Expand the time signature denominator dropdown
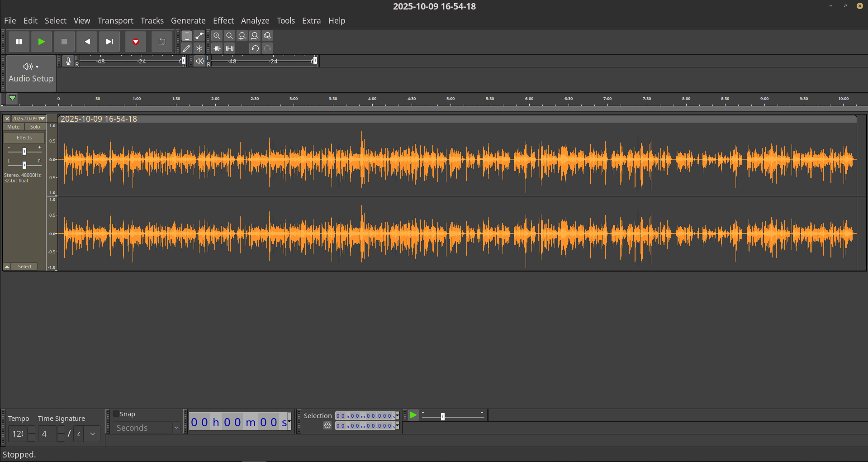 (93, 433)
